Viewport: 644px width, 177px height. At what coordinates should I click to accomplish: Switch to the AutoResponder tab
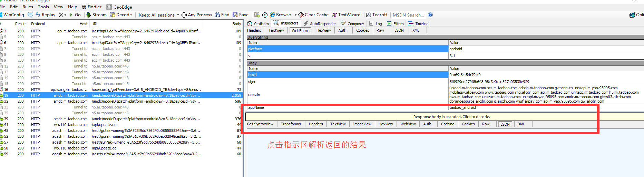[320, 24]
